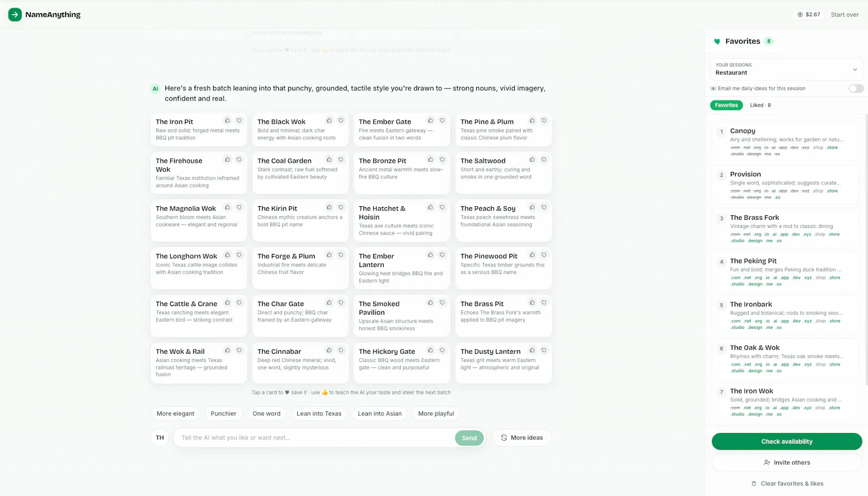The height and width of the screenshot is (496, 868).
Task: Open Canopy favorite entry
Action: pos(786,142)
